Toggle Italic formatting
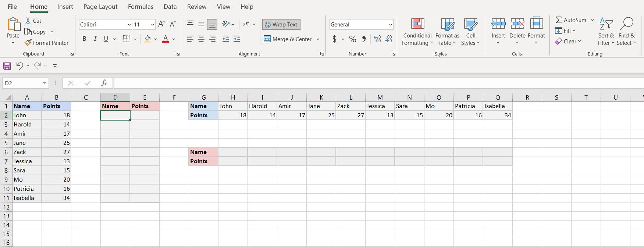The image size is (644, 247). pyautogui.click(x=95, y=39)
